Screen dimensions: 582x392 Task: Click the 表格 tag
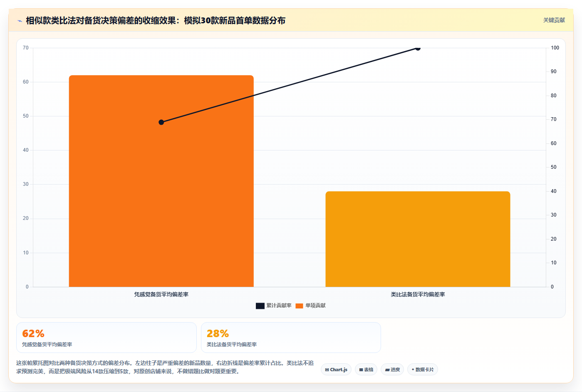(366, 370)
